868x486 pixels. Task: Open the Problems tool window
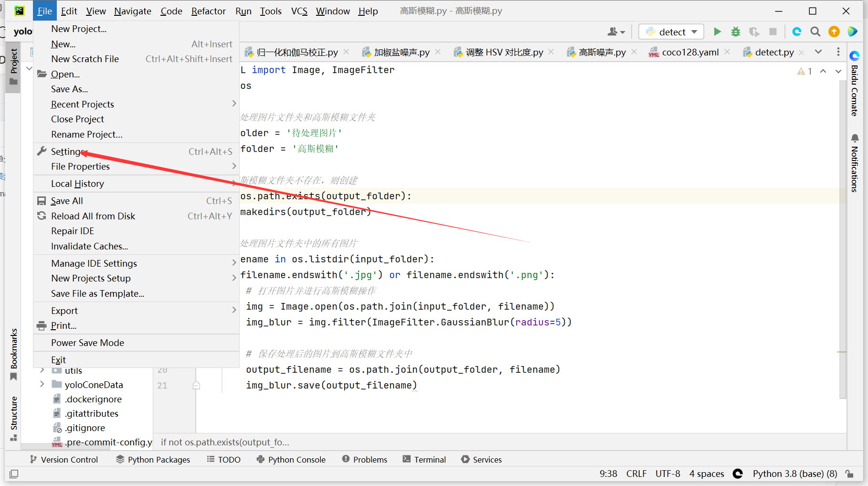(364, 459)
